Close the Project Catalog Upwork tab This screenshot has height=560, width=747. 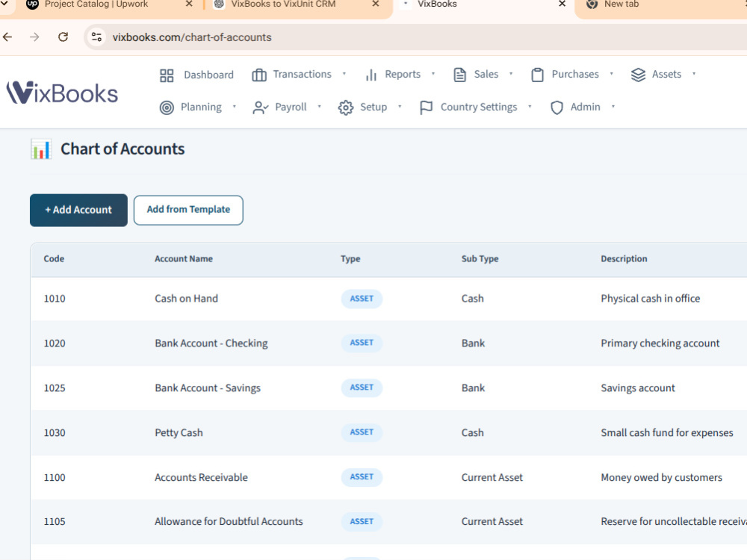[189, 4]
